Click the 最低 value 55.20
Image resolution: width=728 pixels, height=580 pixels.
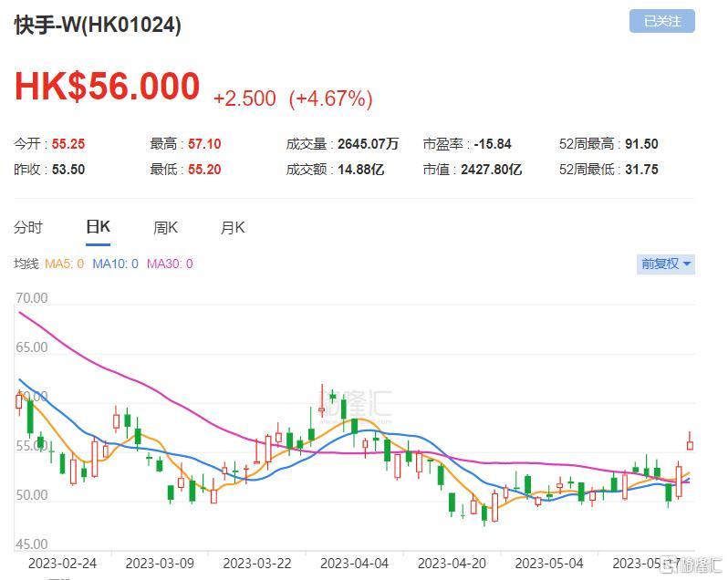click(x=204, y=170)
